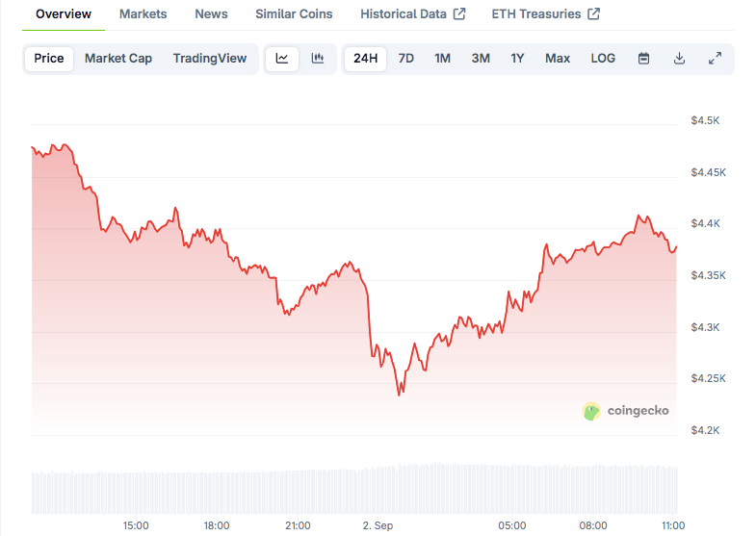Open the Similar Coins tab
The width and height of the screenshot is (756, 536).
pos(294,14)
